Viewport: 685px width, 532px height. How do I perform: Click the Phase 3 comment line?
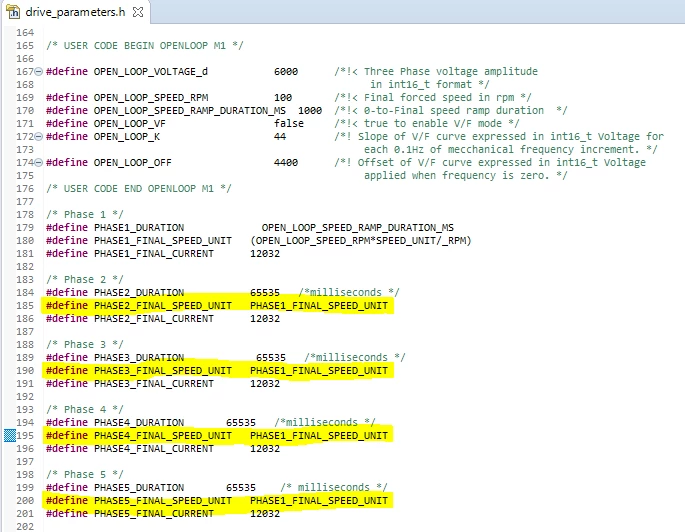coord(85,345)
